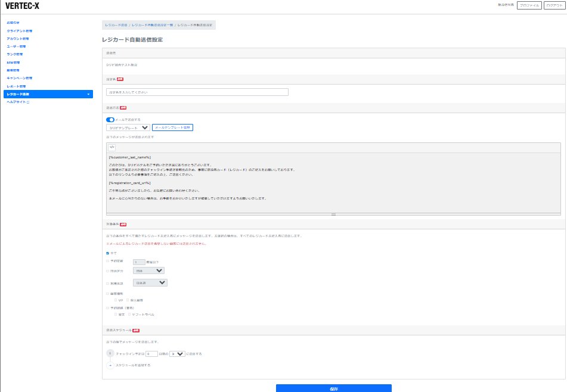Click the last breadcrumb レジカード自動送信設定
This screenshot has width=567, height=392.
pos(195,25)
